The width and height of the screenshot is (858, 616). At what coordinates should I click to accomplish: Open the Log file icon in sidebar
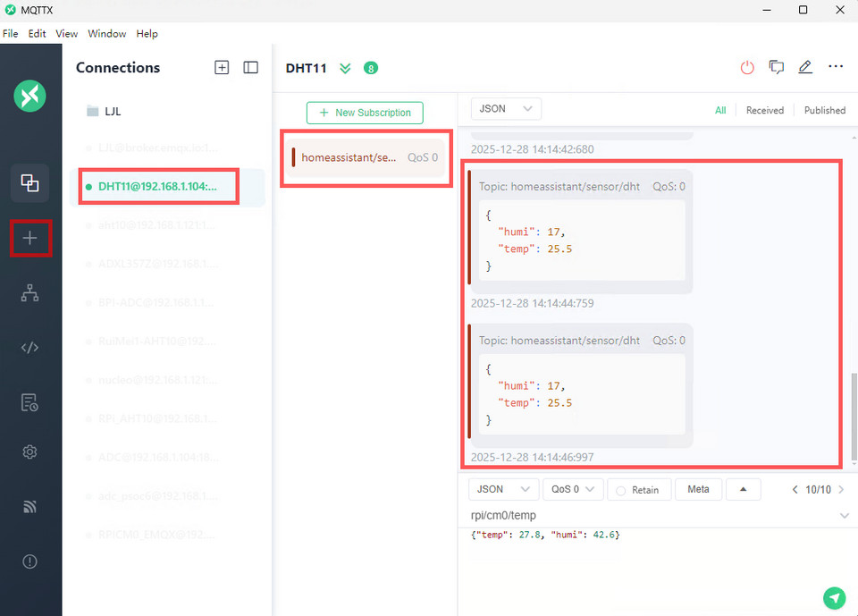click(29, 402)
